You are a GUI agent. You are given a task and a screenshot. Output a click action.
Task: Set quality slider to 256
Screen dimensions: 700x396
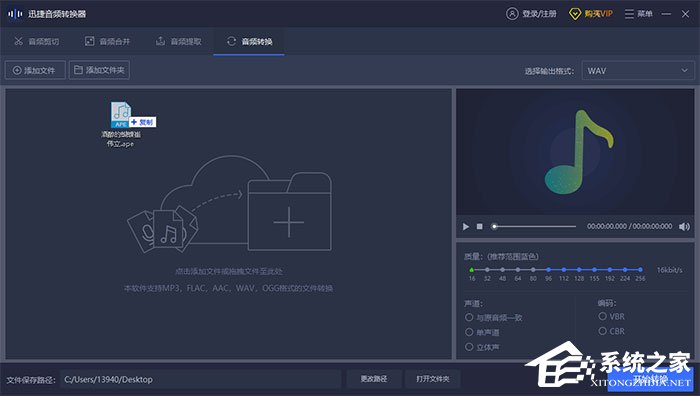click(640, 270)
